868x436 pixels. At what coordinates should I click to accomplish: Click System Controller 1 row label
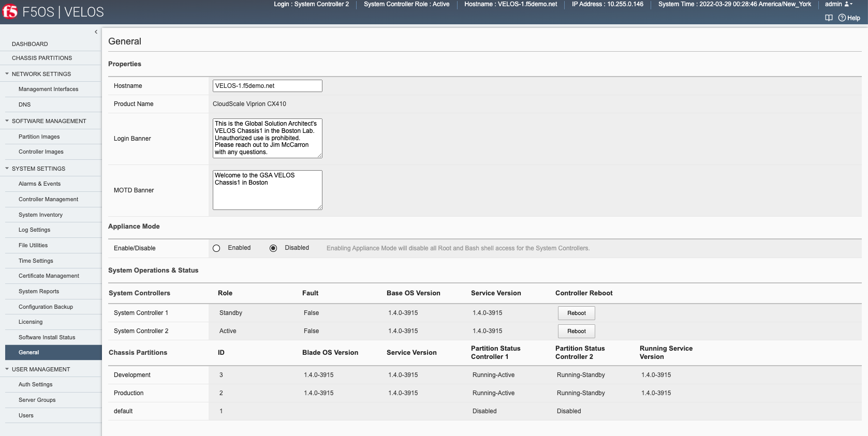point(141,313)
